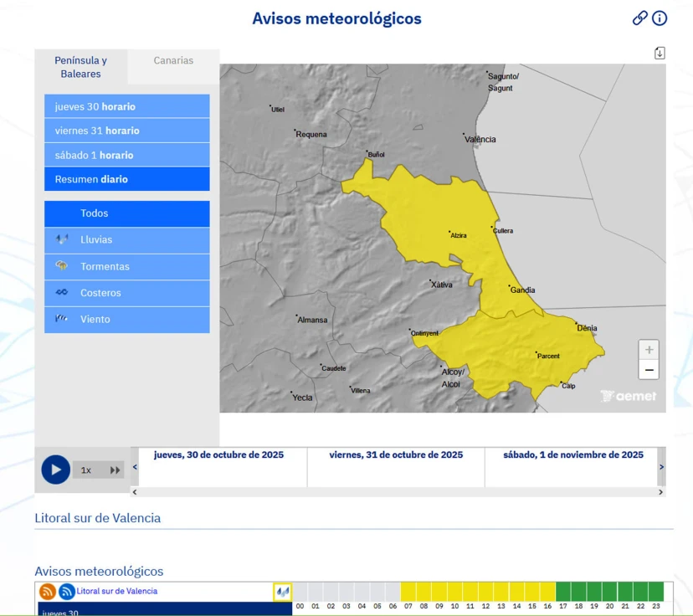Open the blue RSS feed icon
Image resolution: width=693 pixels, height=616 pixels.
pyautogui.click(x=66, y=591)
